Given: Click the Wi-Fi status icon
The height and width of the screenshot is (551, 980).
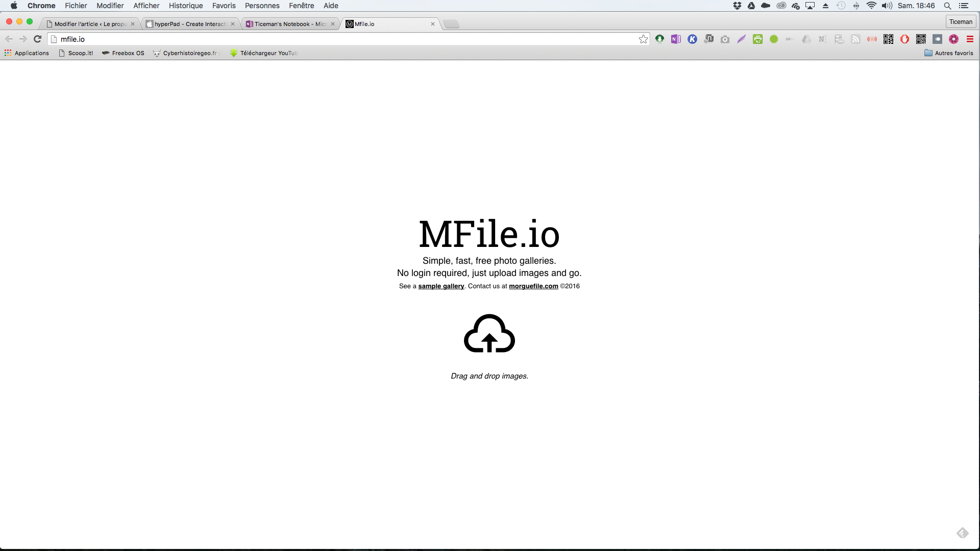Looking at the screenshot, I should (x=871, y=6).
